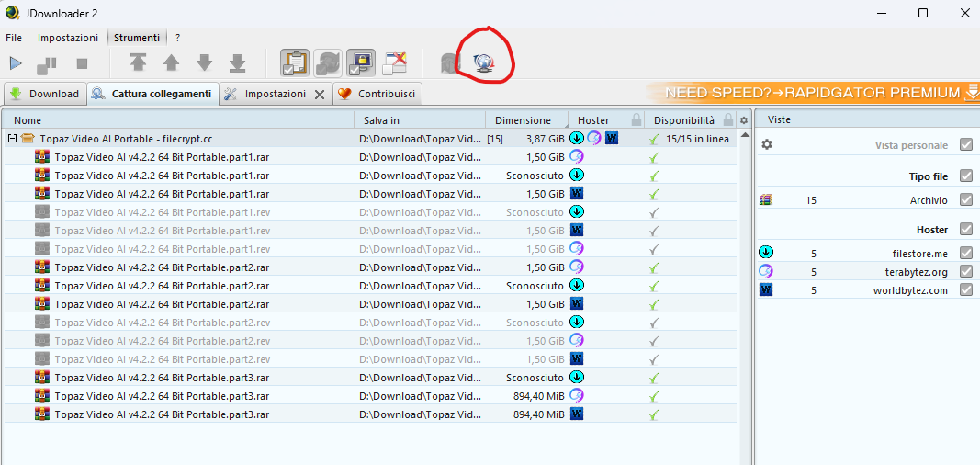
Task: Click filestore.me hoster icon in Viste panel
Action: pyautogui.click(x=766, y=253)
